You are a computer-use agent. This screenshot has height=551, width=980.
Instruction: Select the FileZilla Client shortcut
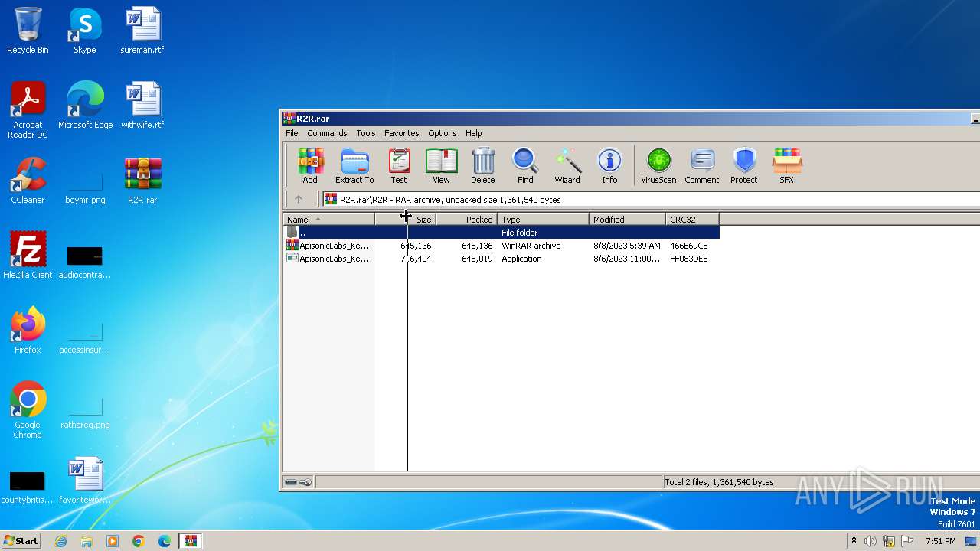pos(28,256)
